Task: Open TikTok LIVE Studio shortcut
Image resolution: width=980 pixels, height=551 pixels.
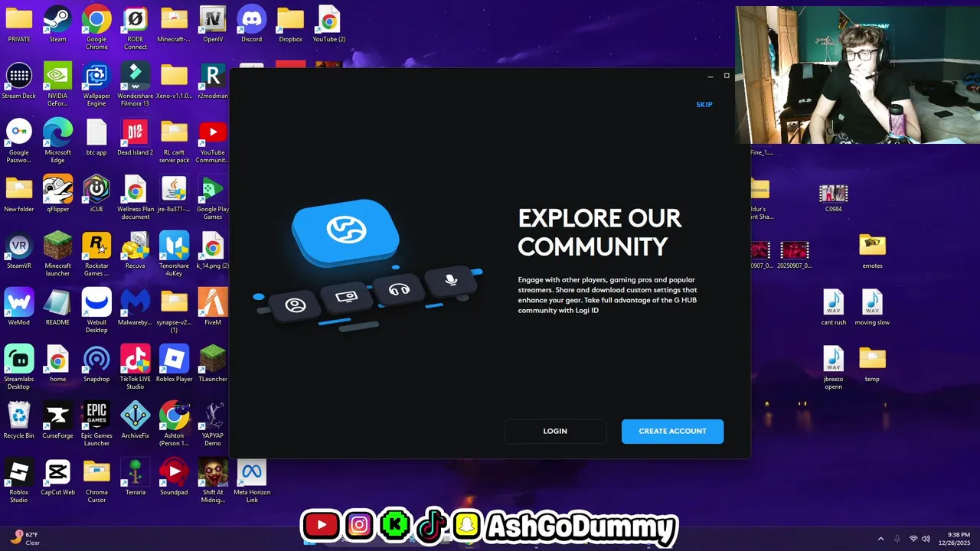Action: (136, 367)
